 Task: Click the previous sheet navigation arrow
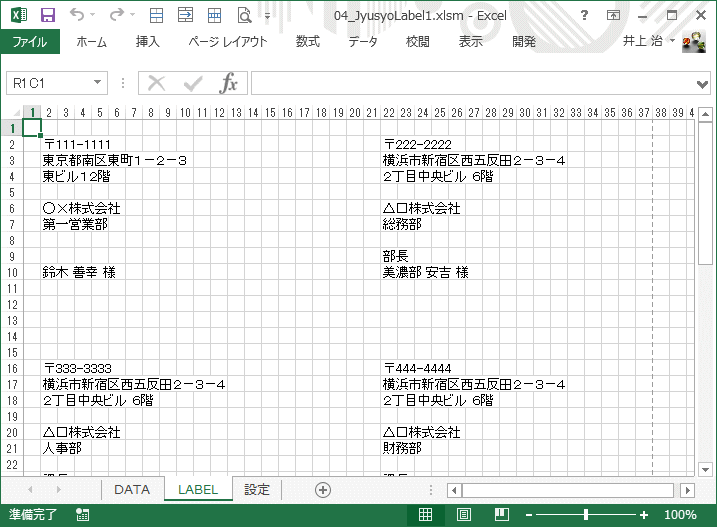pyautogui.click(x=30, y=489)
